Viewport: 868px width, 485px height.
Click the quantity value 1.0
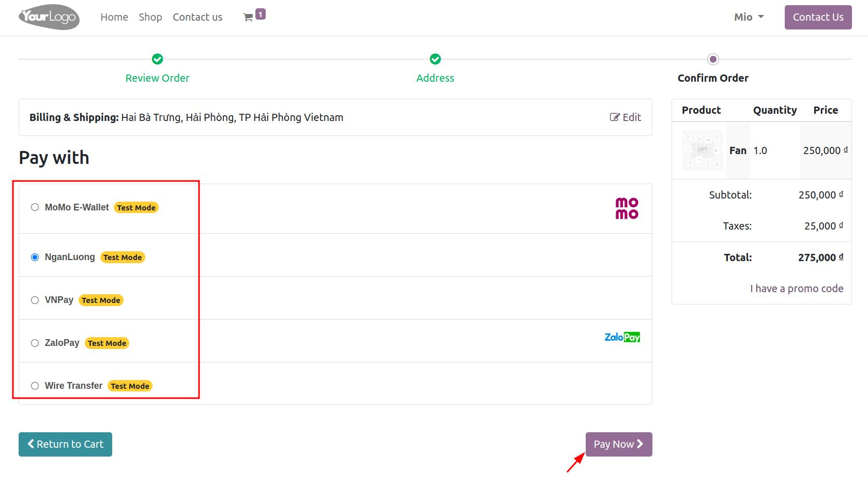[760, 150]
